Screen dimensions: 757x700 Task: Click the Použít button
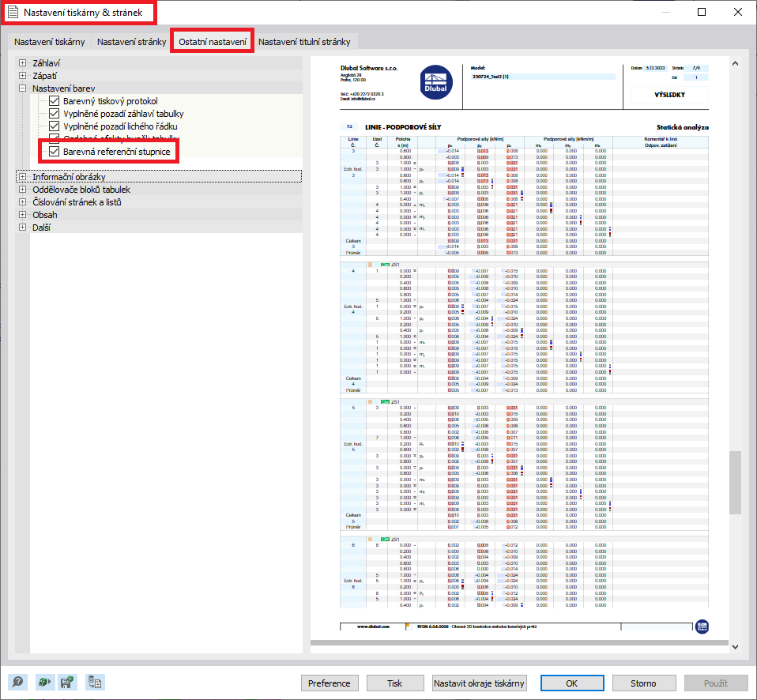click(x=715, y=683)
